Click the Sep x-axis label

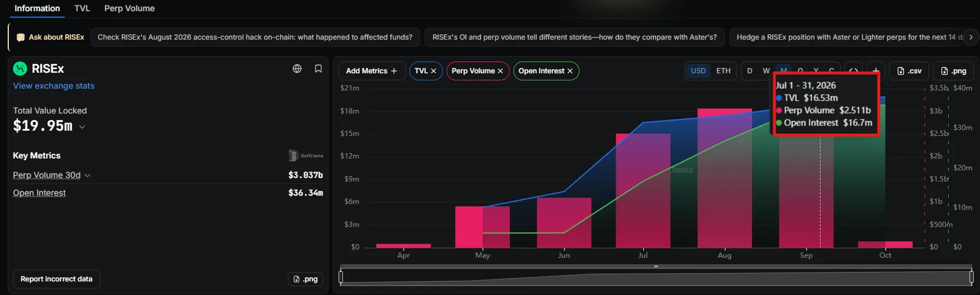tap(806, 255)
